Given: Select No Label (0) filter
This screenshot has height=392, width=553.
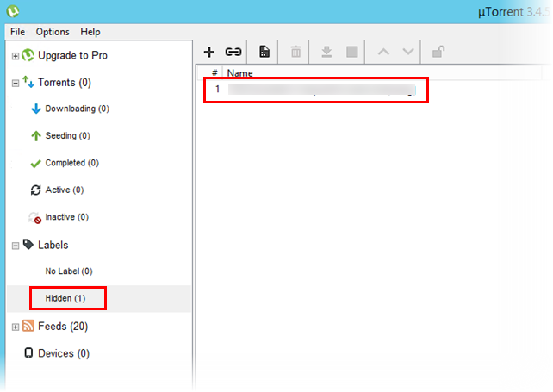Looking at the screenshot, I should [x=69, y=271].
